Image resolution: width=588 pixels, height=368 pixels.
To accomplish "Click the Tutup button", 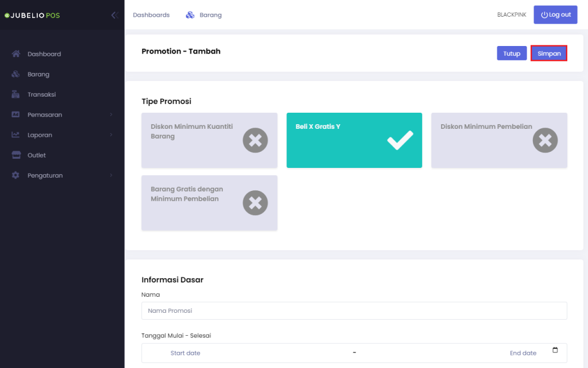I will [x=512, y=53].
